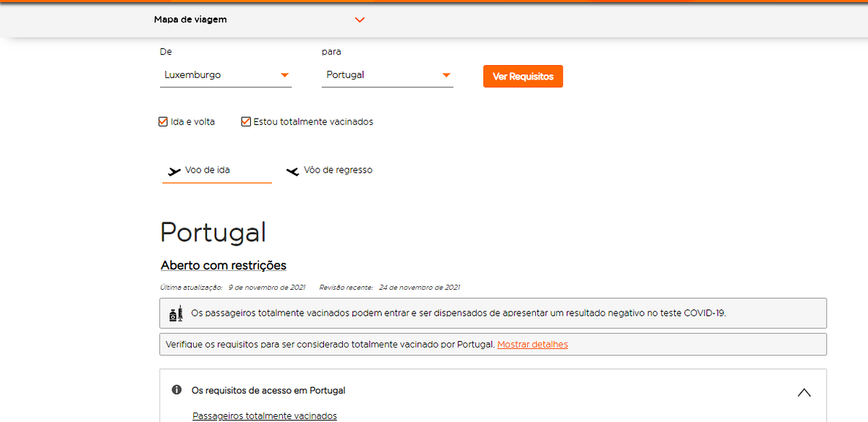This screenshot has width=868, height=422.
Task: Click the Mapa de viagem label
Action: [190, 20]
